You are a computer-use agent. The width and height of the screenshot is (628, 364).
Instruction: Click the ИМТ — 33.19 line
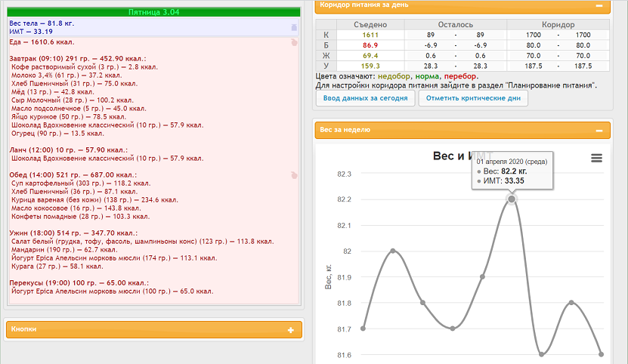click(x=31, y=32)
